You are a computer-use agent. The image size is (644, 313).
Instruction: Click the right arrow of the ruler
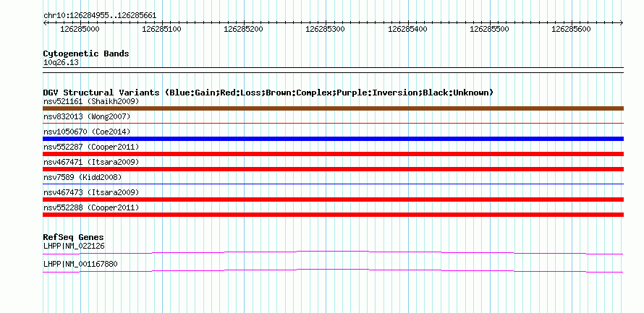coord(622,23)
